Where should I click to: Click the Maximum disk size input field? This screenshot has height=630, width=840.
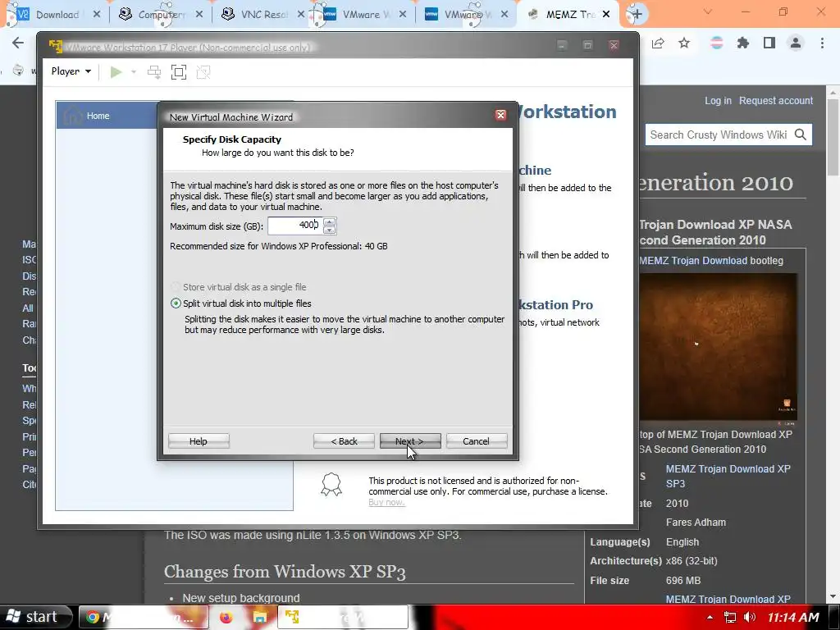(x=294, y=226)
